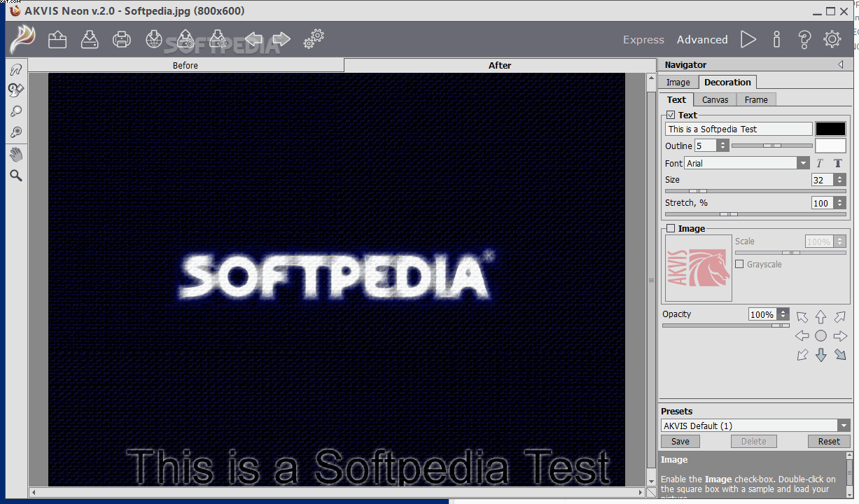Open the Help question mark icon

(x=804, y=39)
